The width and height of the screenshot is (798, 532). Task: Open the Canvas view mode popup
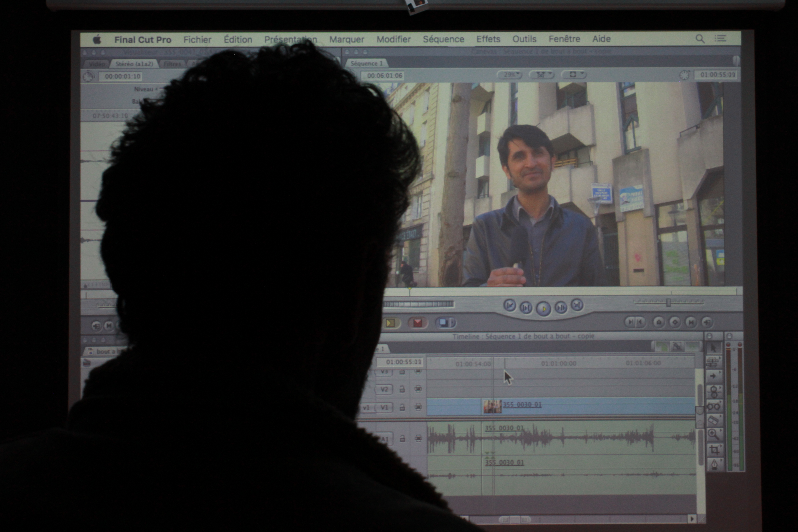[574, 74]
